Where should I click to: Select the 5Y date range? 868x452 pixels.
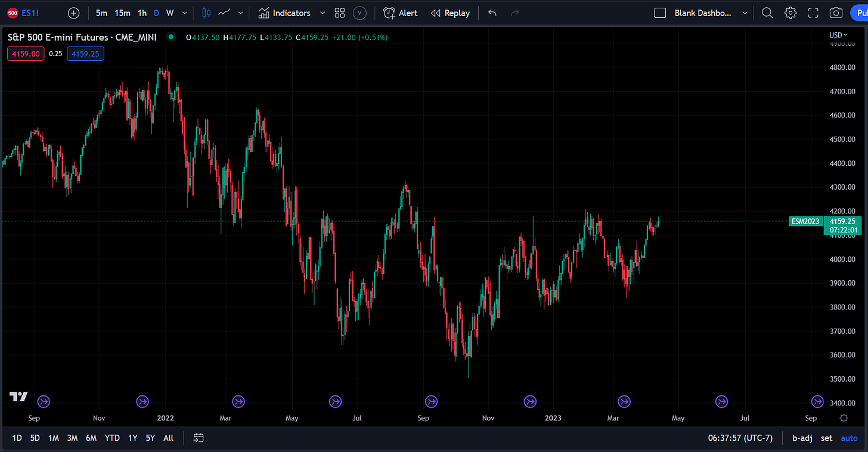pos(150,438)
